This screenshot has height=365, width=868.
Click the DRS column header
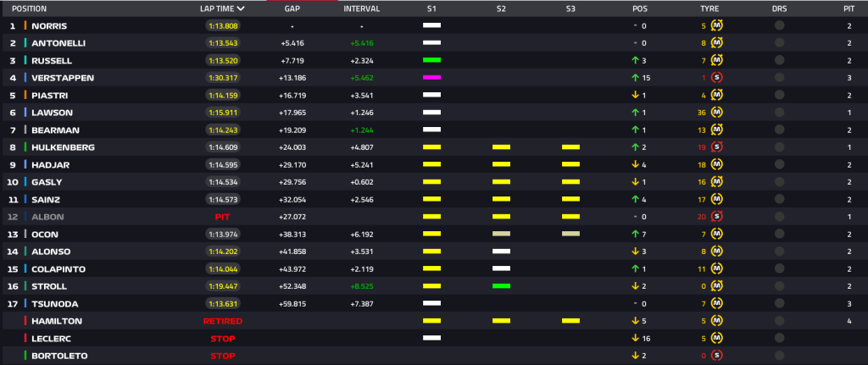pyautogui.click(x=780, y=8)
